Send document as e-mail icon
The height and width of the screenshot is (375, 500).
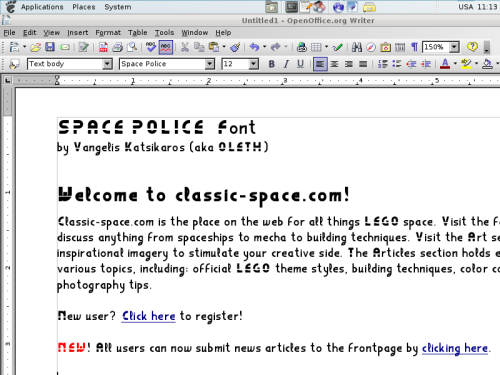tap(65, 47)
